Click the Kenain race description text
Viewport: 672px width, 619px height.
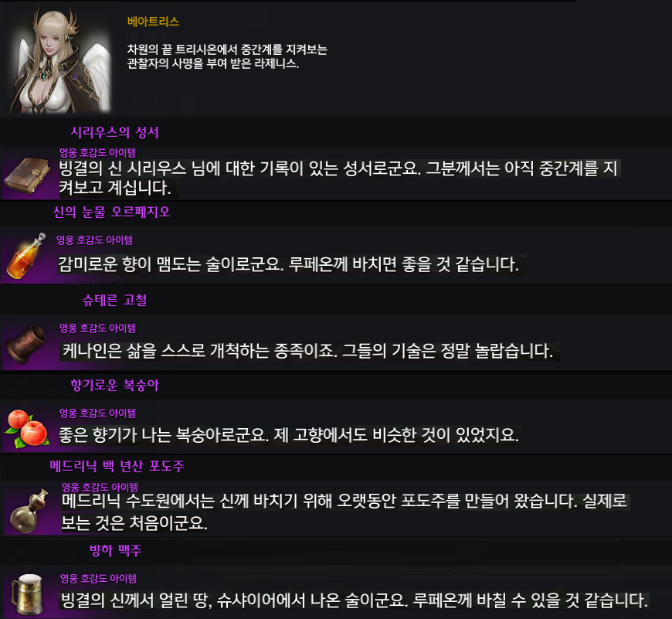click(x=309, y=351)
